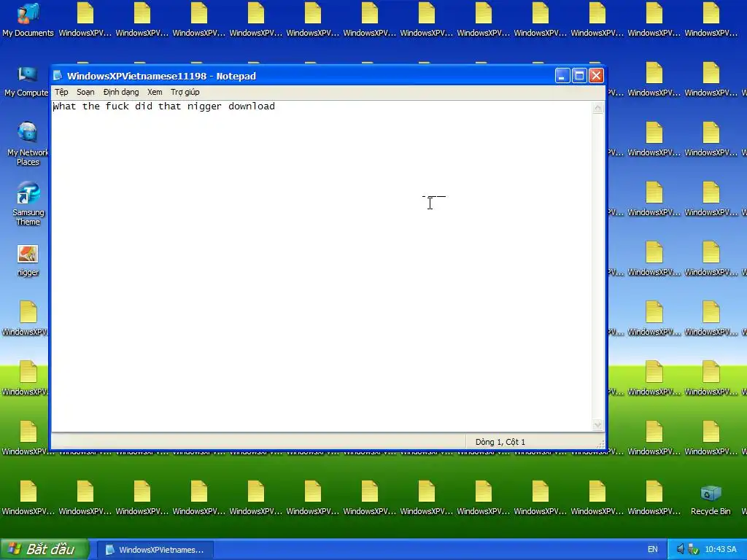
Task: Select the Samsung Theme shortcut icon
Action: tap(28, 203)
